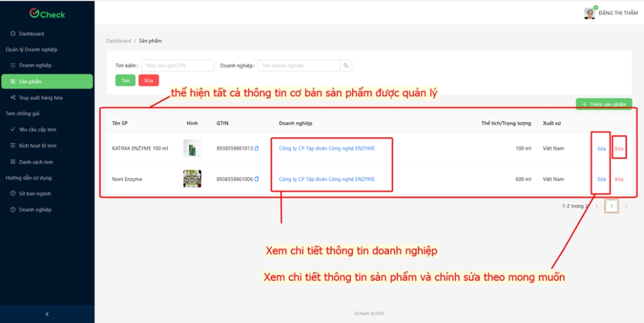Click the Dashboard sidebar icon
Viewport: 644px width, 323px height.
pyautogui.click(x=13, y=33)
